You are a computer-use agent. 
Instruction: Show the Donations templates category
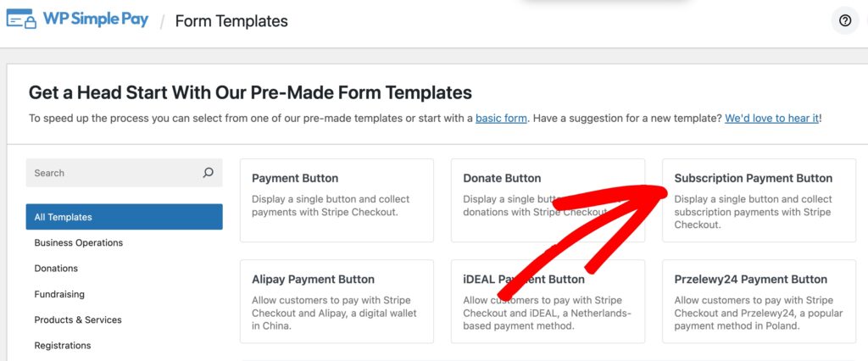pos(56,269)
